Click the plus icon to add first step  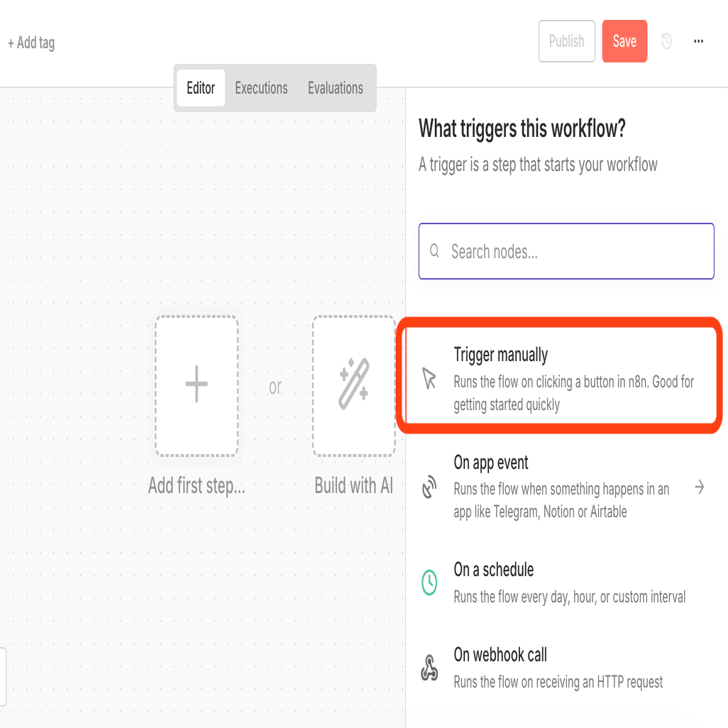[197, 385]
